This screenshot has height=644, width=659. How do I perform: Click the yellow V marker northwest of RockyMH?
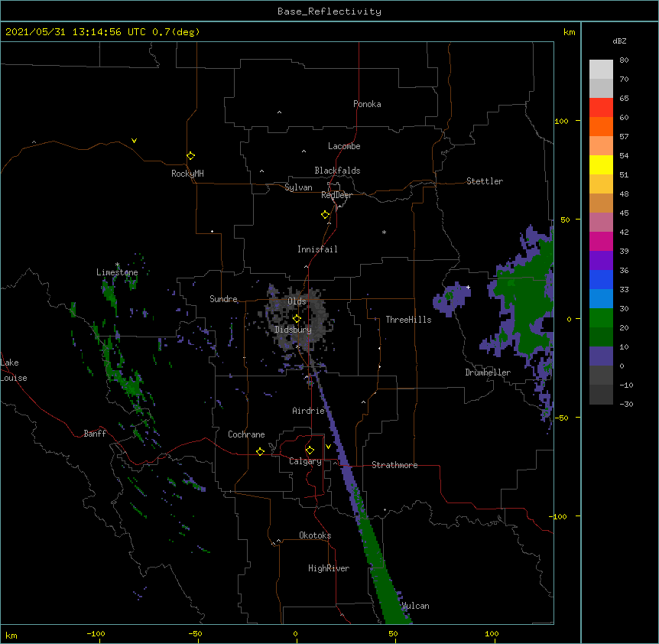(134, 141)
